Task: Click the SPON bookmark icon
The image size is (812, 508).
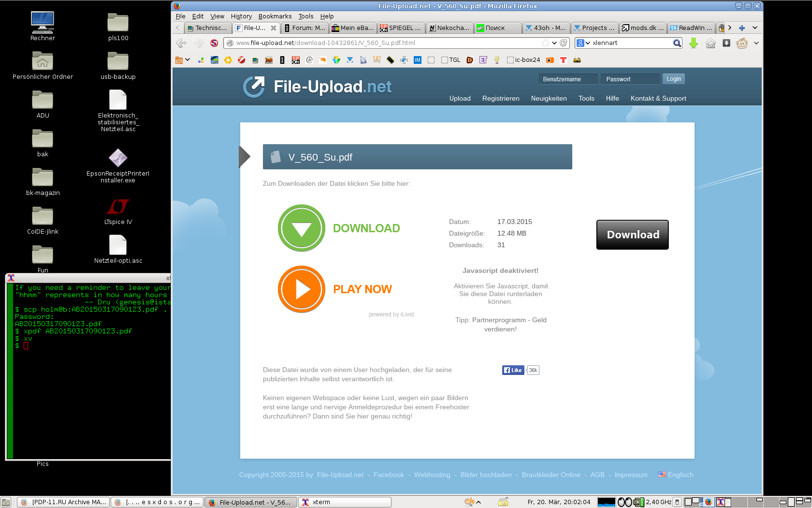Action: coord(296,60)
